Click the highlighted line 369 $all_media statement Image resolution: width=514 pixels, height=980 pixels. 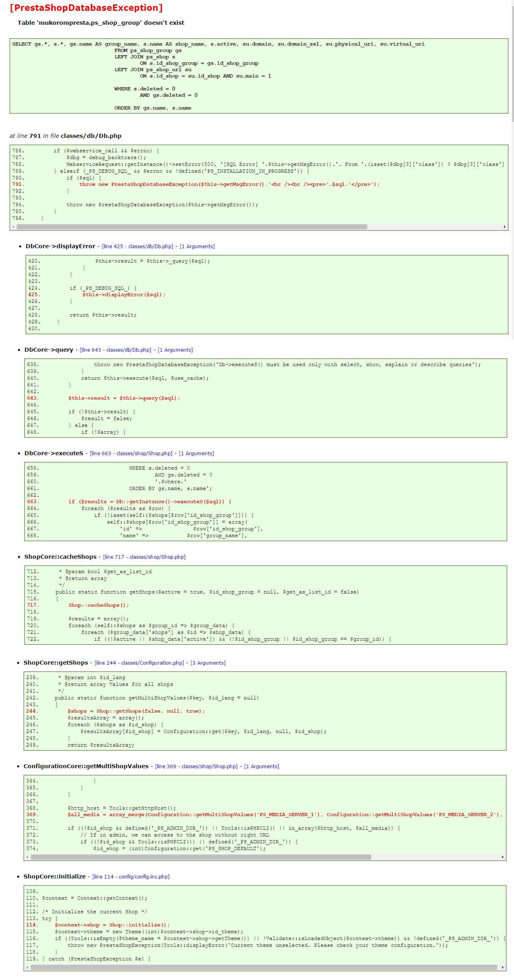pyautogui.click(x=285, y=815)
